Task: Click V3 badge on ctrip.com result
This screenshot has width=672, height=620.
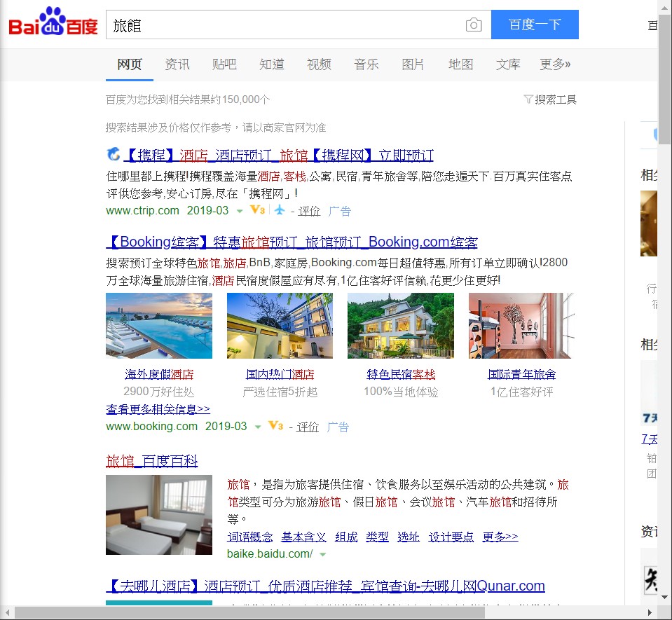Action: (258, 210)
